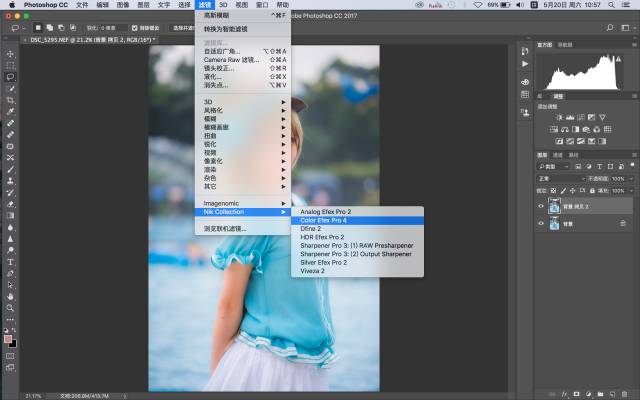The height and width of the screenshot is (400, 640).
Task: Choose Subtract from selection mode
Action: pyautogui.click(x=61, y=28)
